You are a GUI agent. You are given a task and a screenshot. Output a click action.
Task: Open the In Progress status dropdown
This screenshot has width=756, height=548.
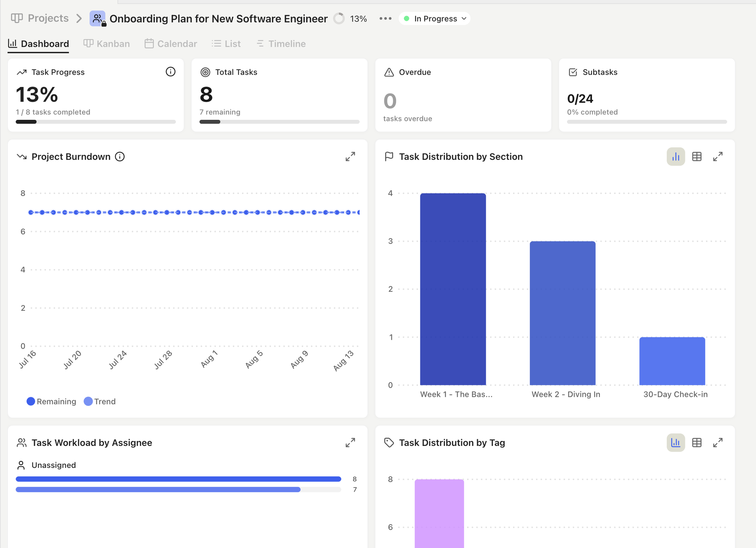(435, 19)
